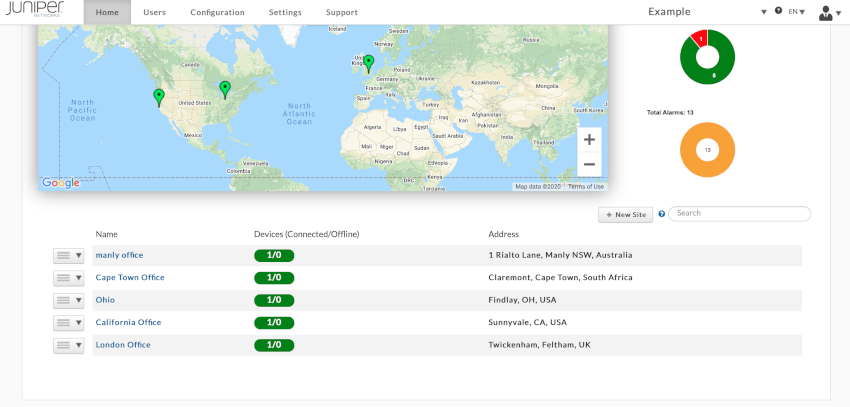Click the red segment of devices donut chart
Viewport: 850px width, 407px height.
(x=700, y=38)
